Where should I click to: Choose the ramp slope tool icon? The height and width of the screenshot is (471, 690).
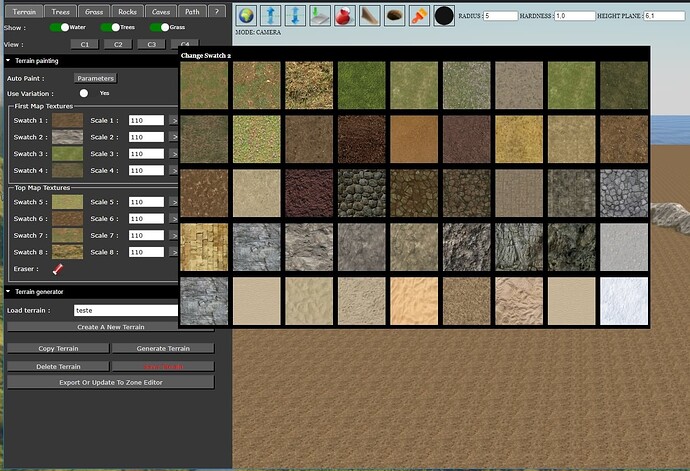[370, 16]
